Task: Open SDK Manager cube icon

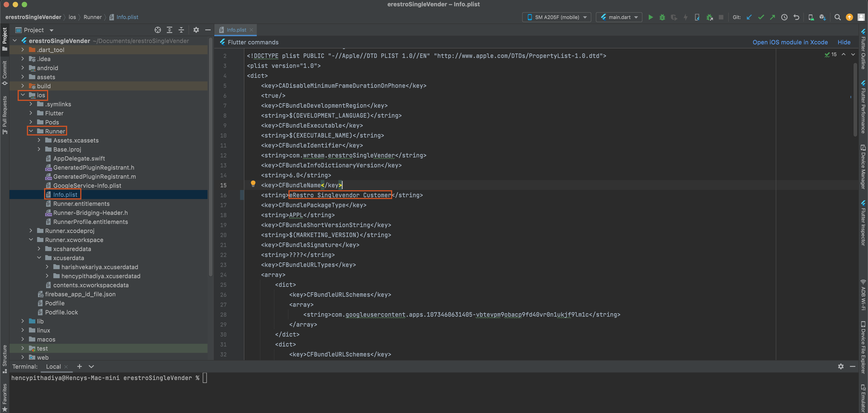Action: (823, 17)
